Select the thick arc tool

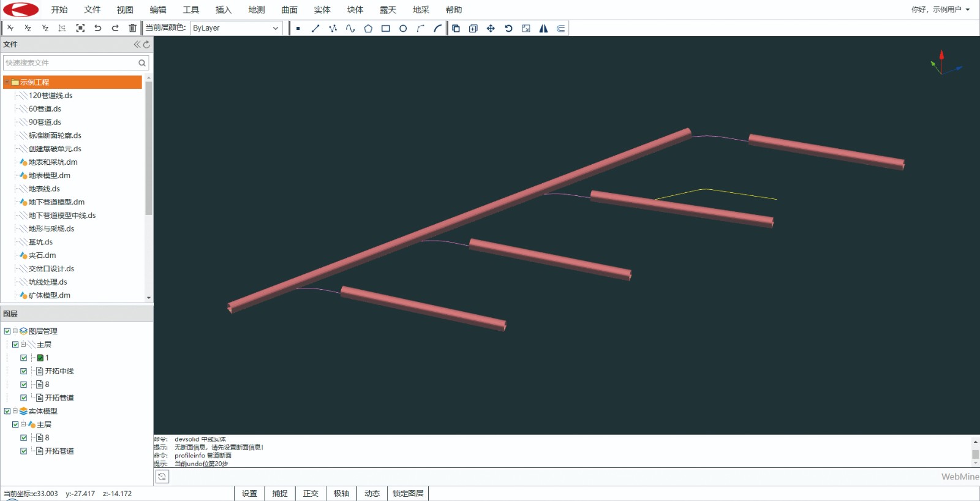click(x=437, y=28)
